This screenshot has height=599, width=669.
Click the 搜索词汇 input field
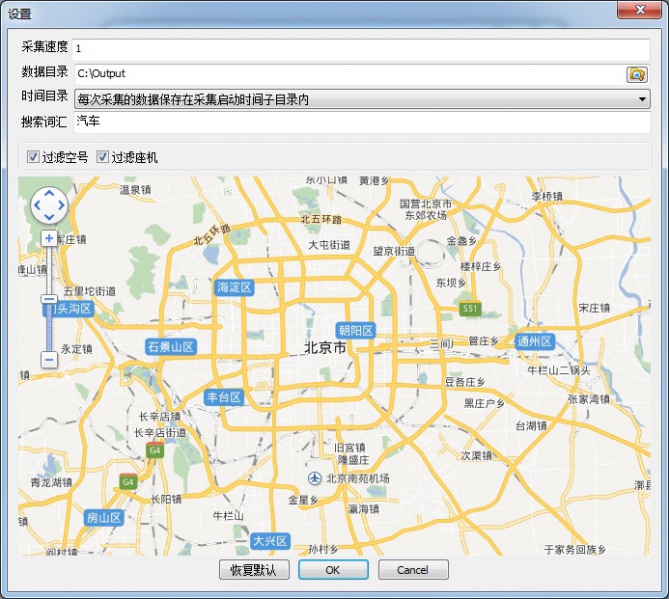[362, 122]
